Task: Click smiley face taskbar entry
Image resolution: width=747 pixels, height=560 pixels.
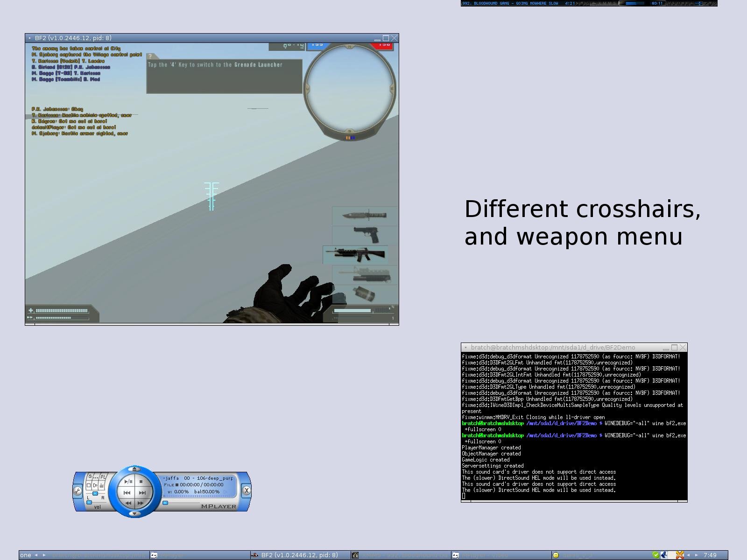Action: (556, 555)
